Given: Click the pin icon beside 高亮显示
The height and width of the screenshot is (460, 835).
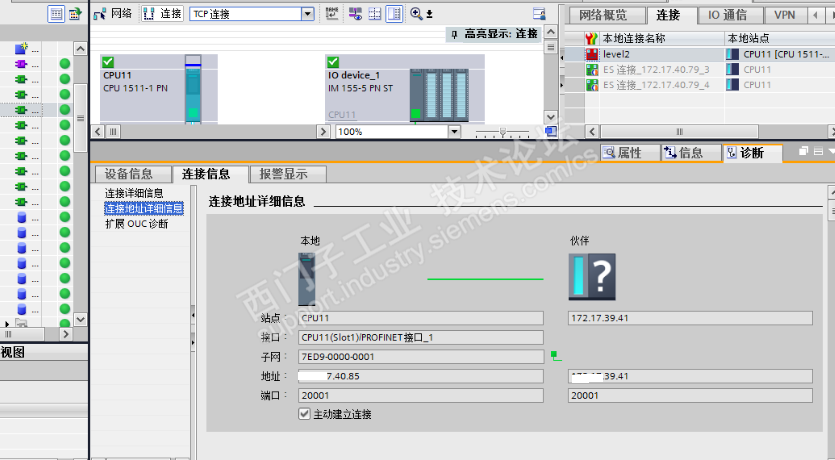Looking at the screenshot, I should pos(454,34).
